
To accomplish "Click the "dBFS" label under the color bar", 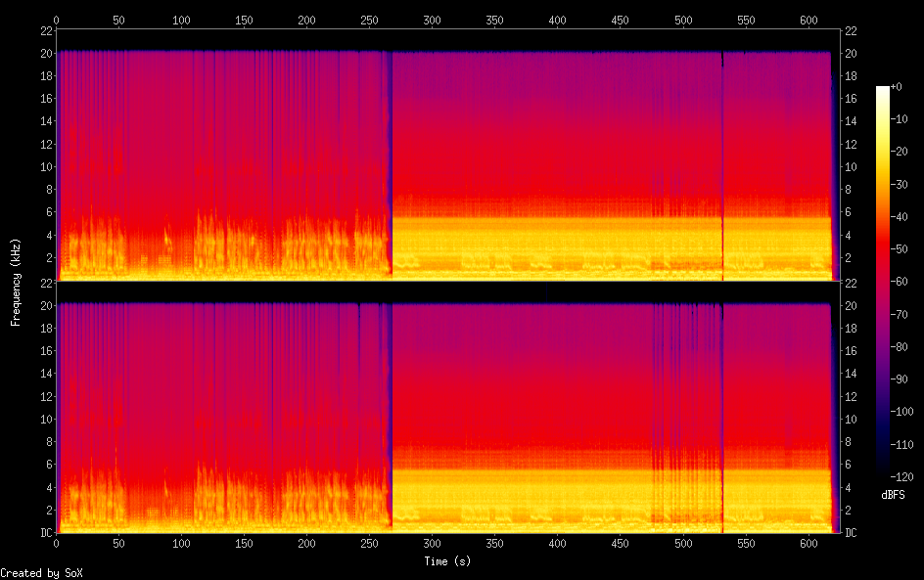I will 893,496.
